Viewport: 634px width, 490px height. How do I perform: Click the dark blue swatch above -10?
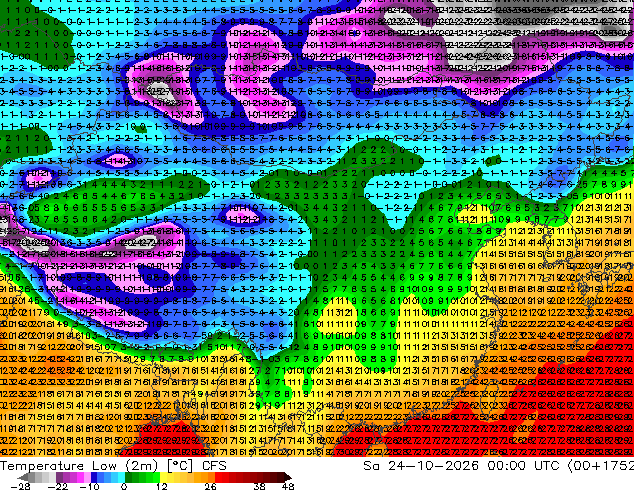(94, 477)
